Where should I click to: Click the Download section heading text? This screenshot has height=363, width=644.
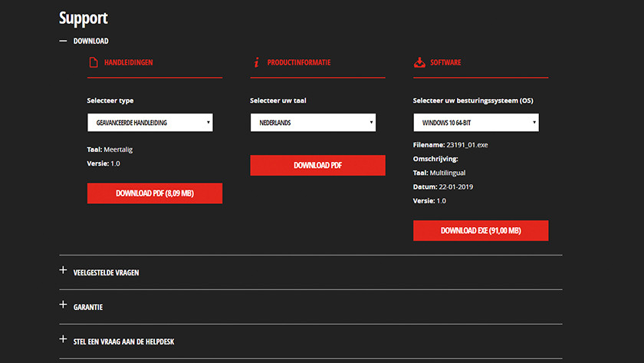[90, 41]
